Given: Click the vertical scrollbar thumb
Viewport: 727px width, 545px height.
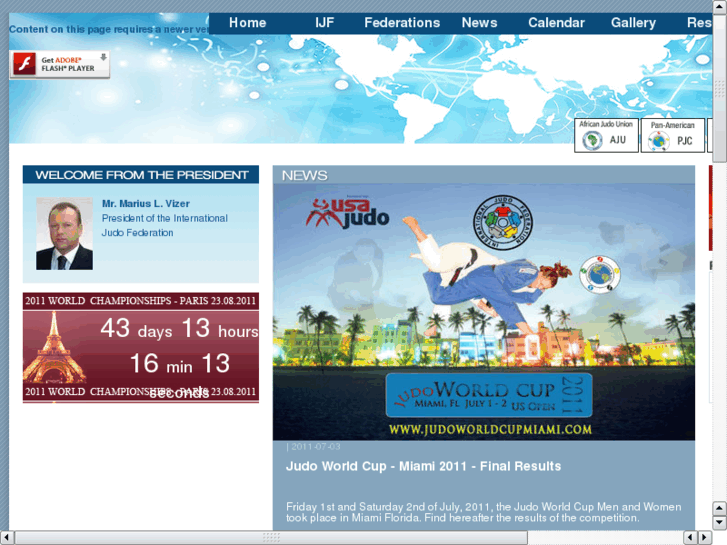Looking at the screenshot, I should (x=720, y=87).
